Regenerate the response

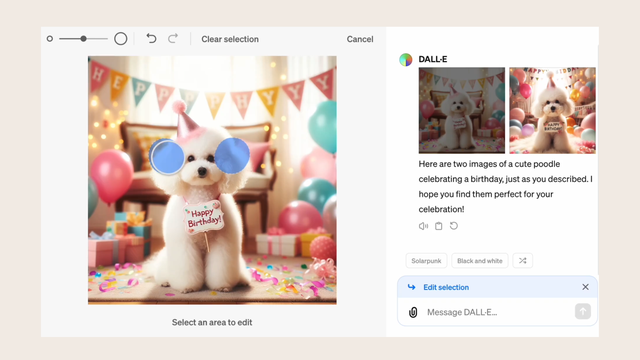(x=454, y=226)
